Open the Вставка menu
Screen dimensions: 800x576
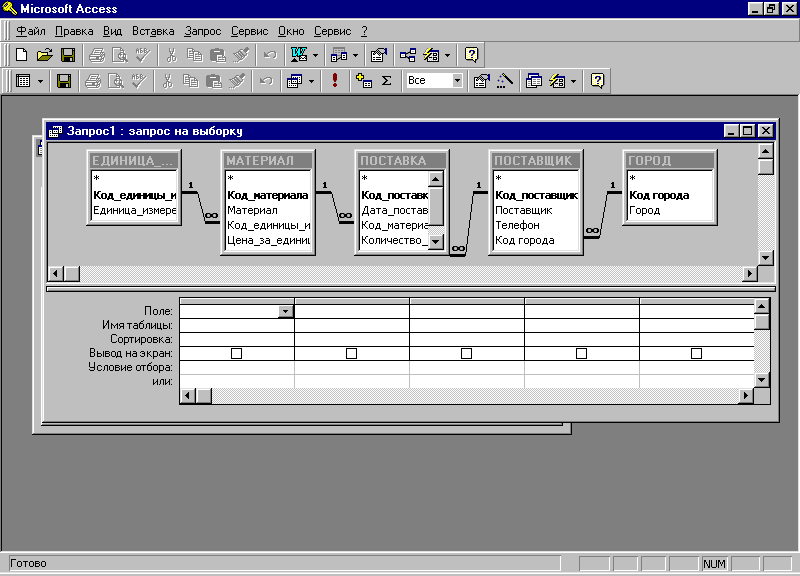tap(153, 31)
